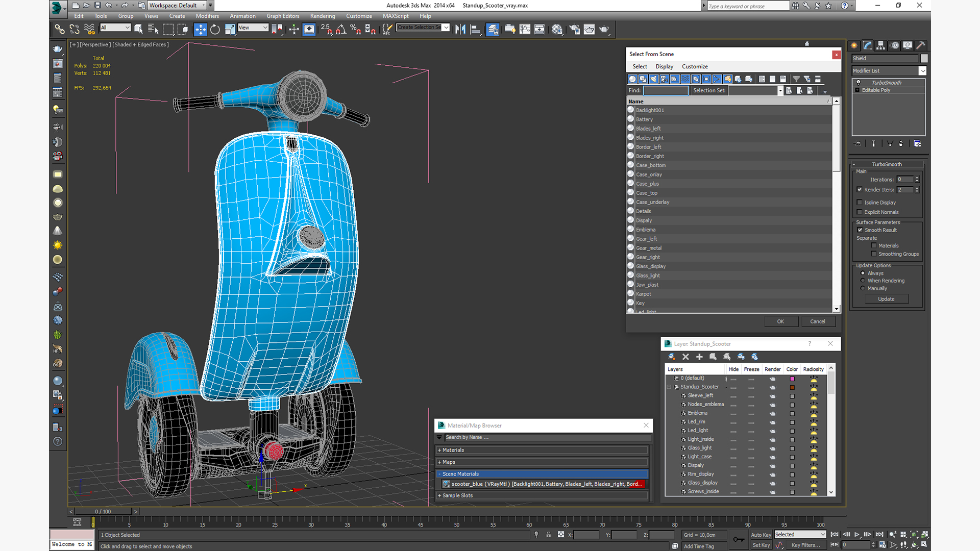Toggle the Percent Snap tool
This screenshot has height=551, width=980.
point(356,30)
